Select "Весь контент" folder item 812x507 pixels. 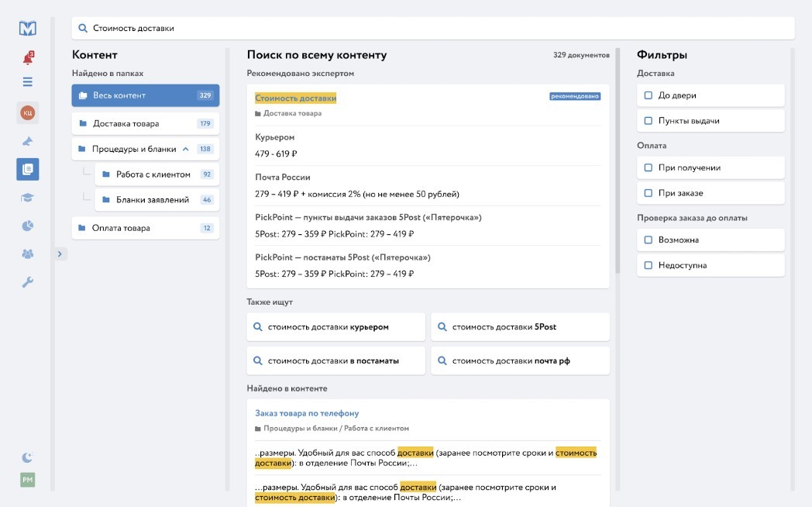coord(119,95)
